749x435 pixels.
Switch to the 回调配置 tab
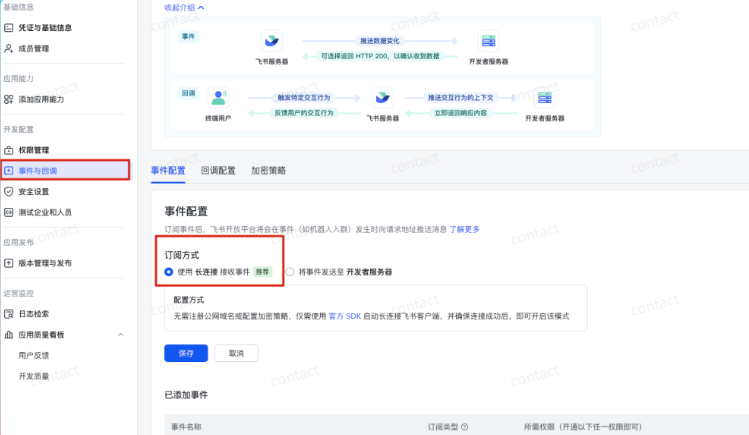coord(218,171)
